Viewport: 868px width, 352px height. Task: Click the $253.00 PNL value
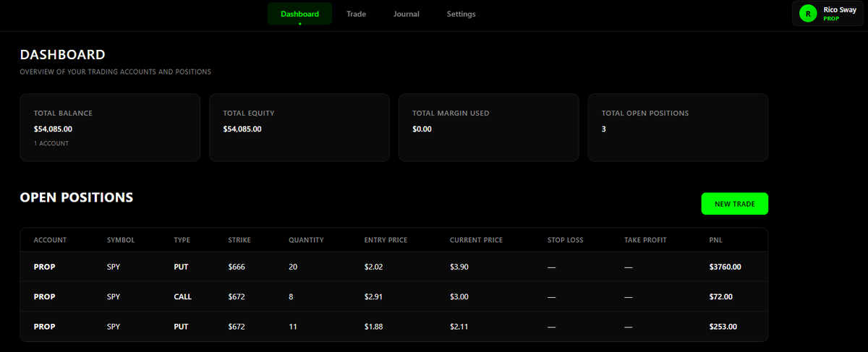pos(723,327)
